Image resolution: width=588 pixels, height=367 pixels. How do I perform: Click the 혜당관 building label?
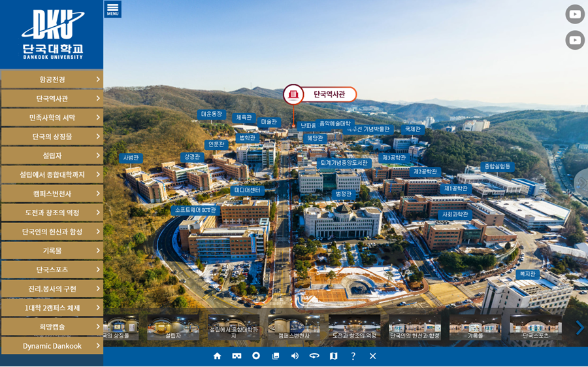click(x=315, y=138)
